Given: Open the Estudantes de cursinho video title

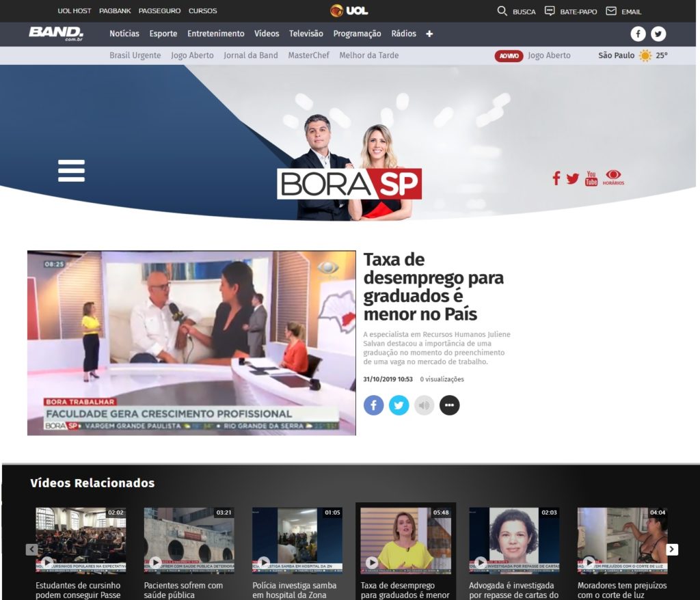Looking at the screenshot, I should 78,590.
